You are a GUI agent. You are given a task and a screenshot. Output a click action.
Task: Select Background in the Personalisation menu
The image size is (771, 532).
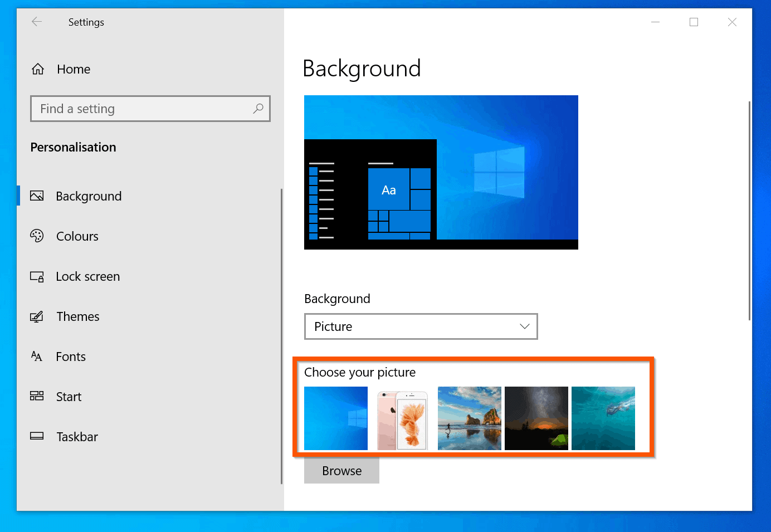89,196
